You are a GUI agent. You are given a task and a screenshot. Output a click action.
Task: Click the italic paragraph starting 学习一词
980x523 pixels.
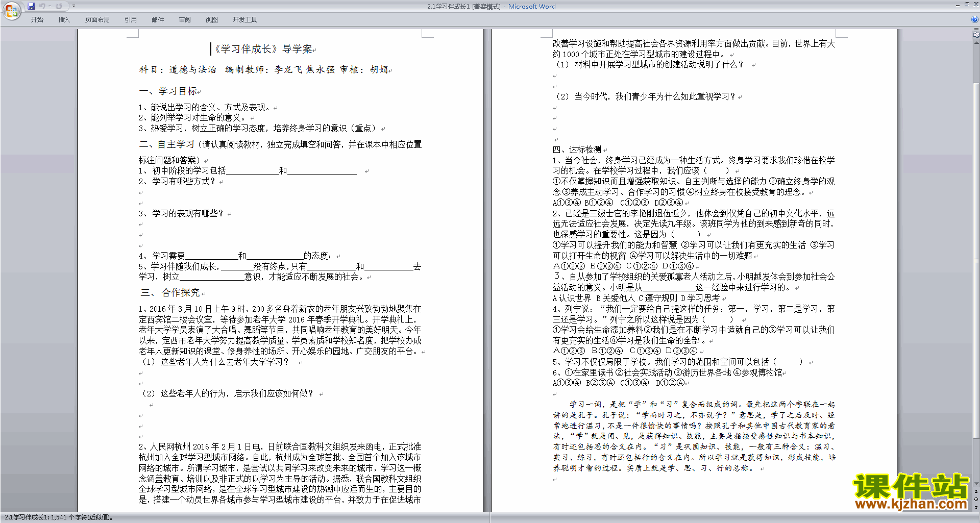tap(694, 436)
